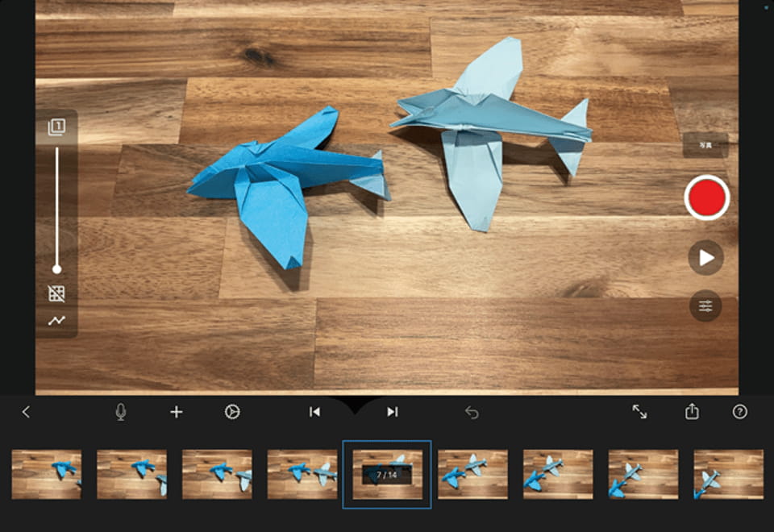
Task: Toggle the grid overlay icon
Action: pyautogui.click(x=56, y=293)
